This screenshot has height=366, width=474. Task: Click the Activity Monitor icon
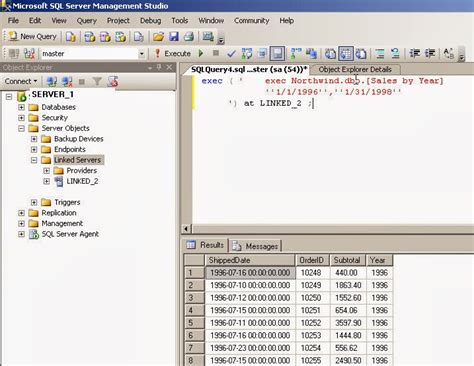click(208, 37)
